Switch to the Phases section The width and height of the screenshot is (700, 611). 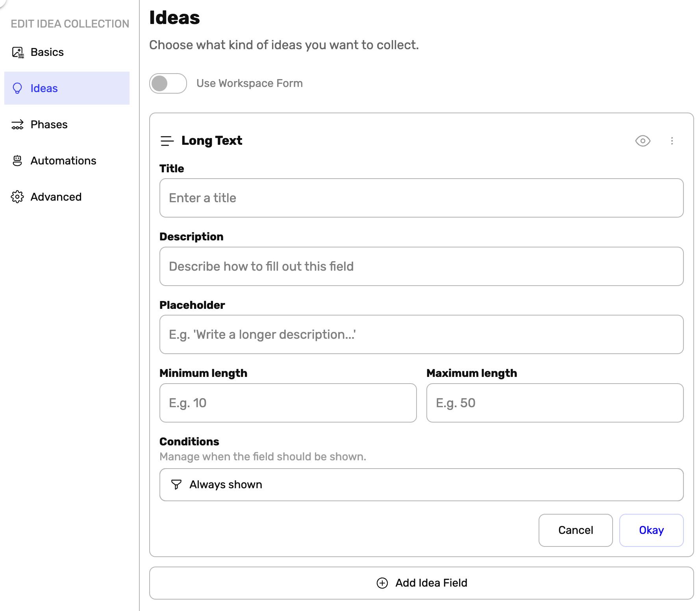click(49, 125)
